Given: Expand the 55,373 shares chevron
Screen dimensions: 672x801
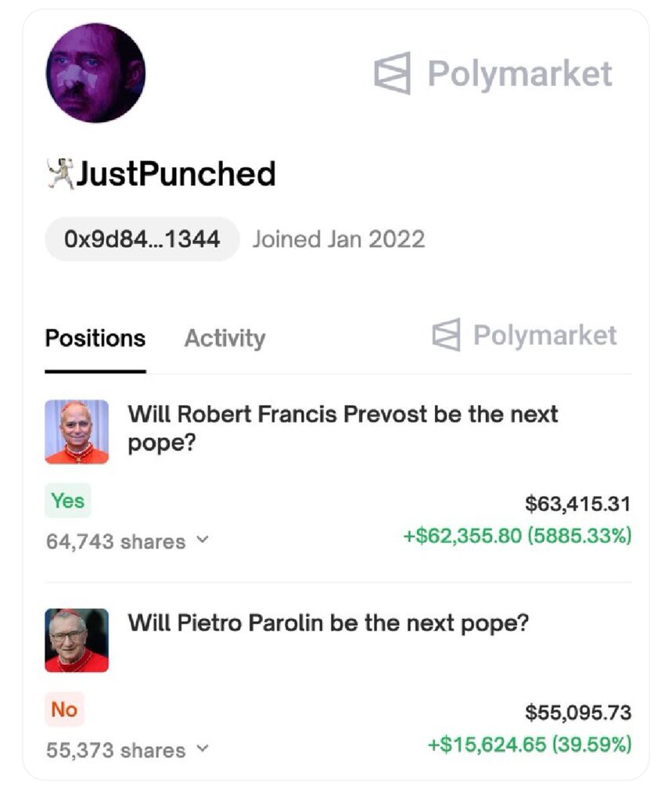Looking at the screenshot, I should pos(203,749).
